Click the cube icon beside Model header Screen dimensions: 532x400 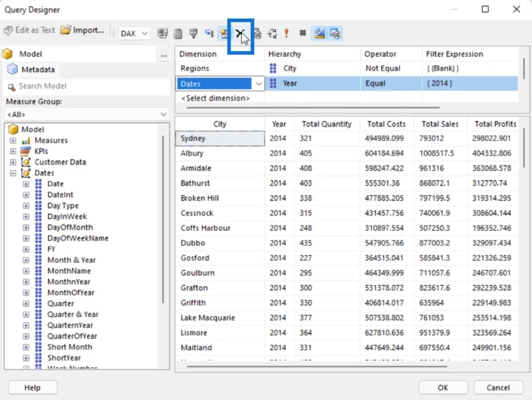pyautogui.click(x=7, y=54)
